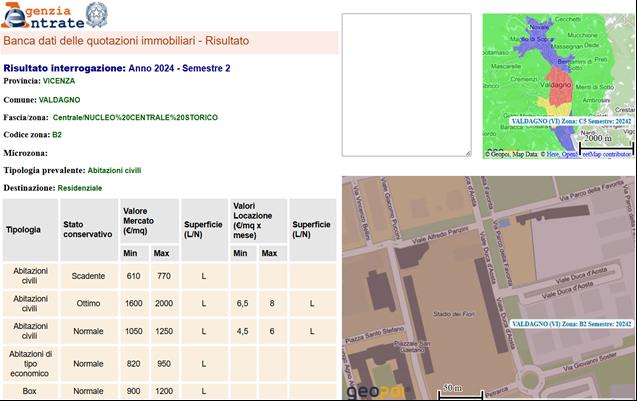Click the text area resize handle
This screenshot has width=637, height=401.
[x=467, y=153]
